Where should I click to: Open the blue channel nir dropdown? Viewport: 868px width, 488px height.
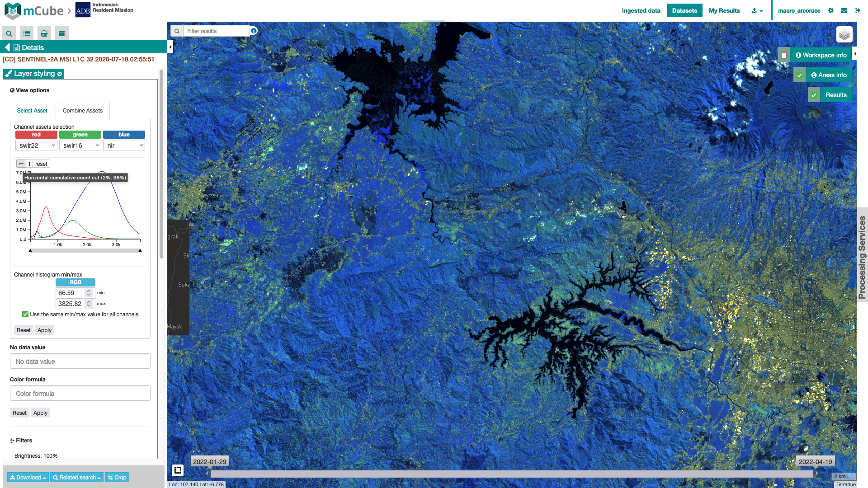pos(124,145)
